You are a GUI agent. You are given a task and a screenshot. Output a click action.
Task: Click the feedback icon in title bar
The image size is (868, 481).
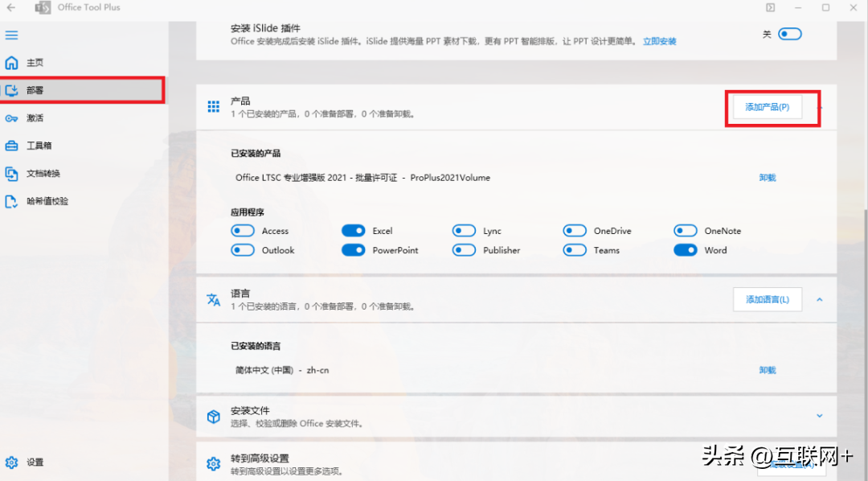771,8
